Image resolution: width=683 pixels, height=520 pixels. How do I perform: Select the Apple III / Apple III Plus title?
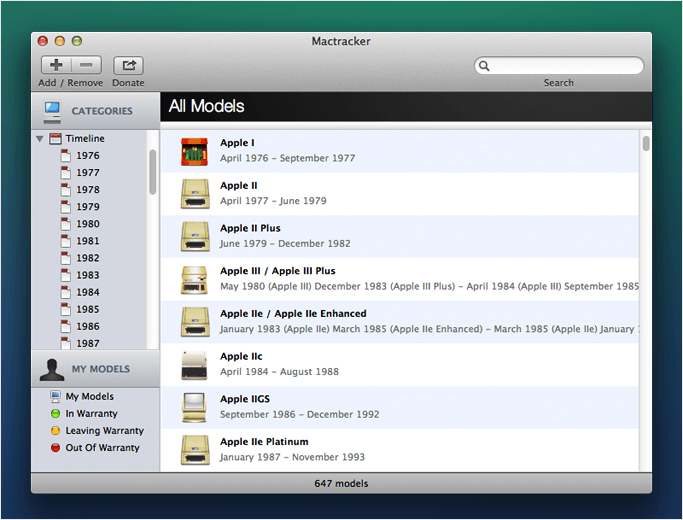pyautogui.click(x=278, y=270)
